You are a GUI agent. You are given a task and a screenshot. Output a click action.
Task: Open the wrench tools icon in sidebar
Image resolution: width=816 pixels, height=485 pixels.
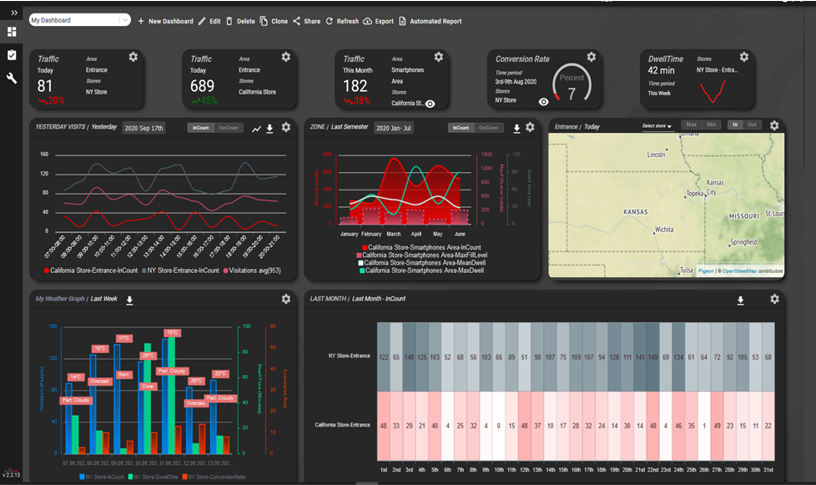pyautogui.click(x=11, y=78)
